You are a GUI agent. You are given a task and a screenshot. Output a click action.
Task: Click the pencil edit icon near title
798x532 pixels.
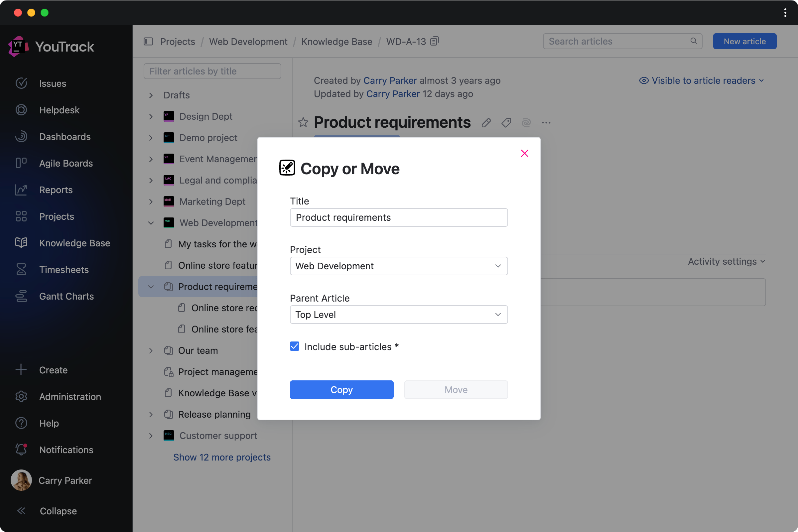click(486, 123)
